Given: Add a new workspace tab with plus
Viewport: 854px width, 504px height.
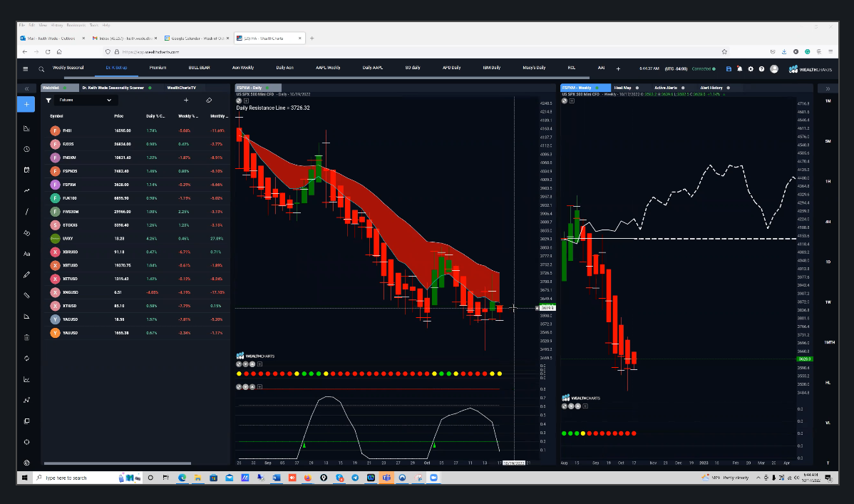Looking at the screenshot, I should pyautogui.click(x=618, y=68).
